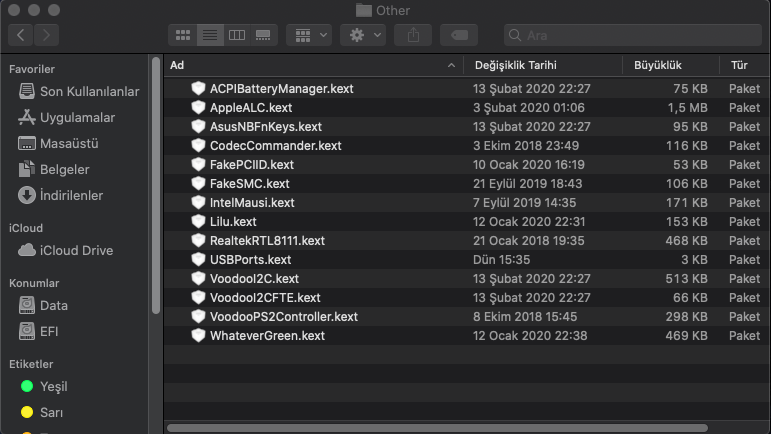Open the gear action menu
This screenshot has width=771, height=434.
click(x=362, y=35)
